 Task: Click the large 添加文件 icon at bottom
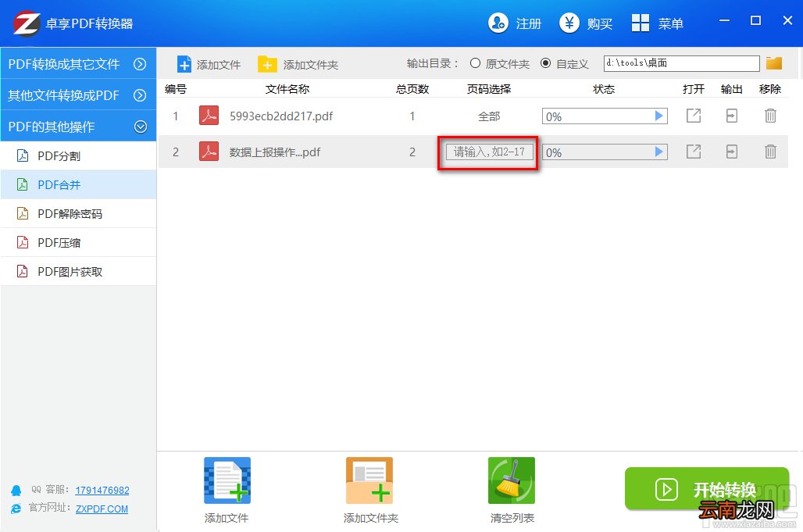(x=227, y=480)
